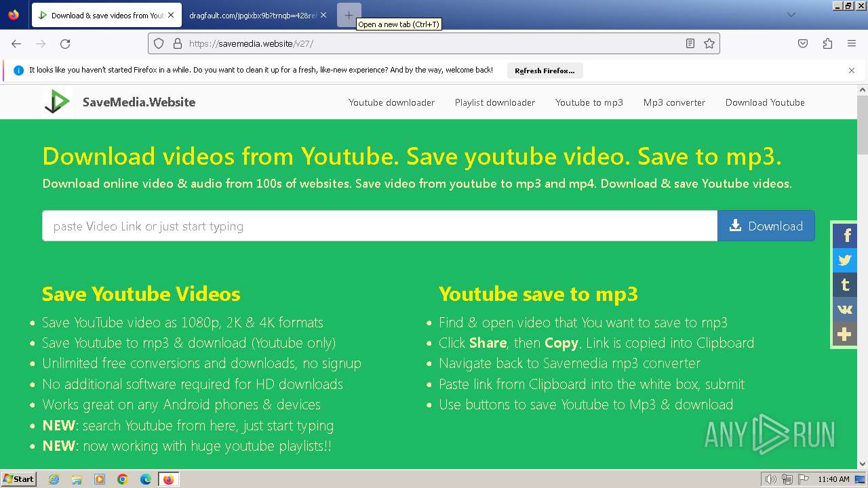The width and height of the screenshot is (868, 488).
Task: Open Firefox application hamburger menu
Action: pyautogui.click(x=852, y=43)
